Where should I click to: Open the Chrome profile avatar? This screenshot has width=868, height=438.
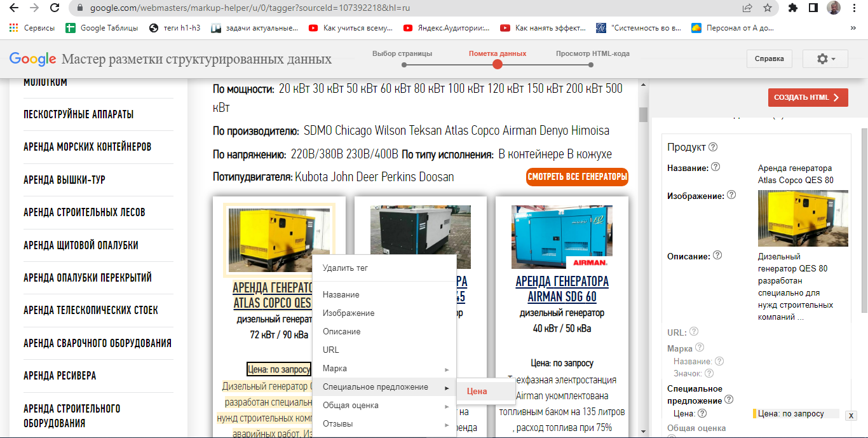coord(834,8)
